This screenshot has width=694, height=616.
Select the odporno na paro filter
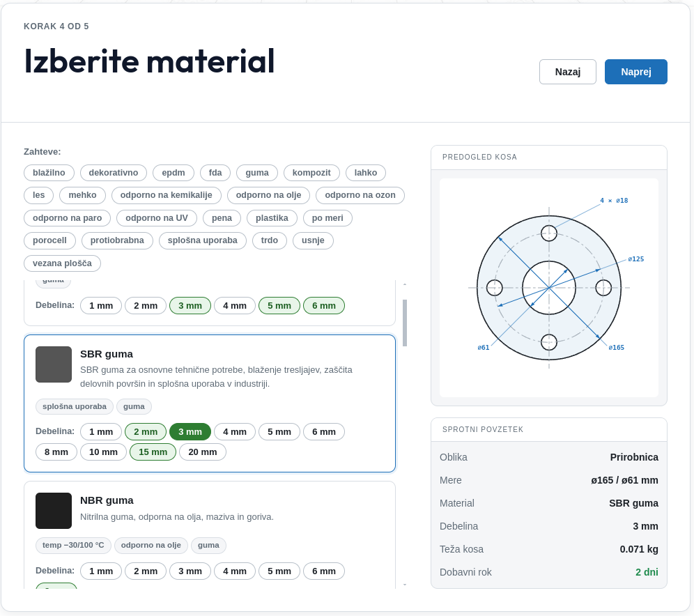(68, 217)
